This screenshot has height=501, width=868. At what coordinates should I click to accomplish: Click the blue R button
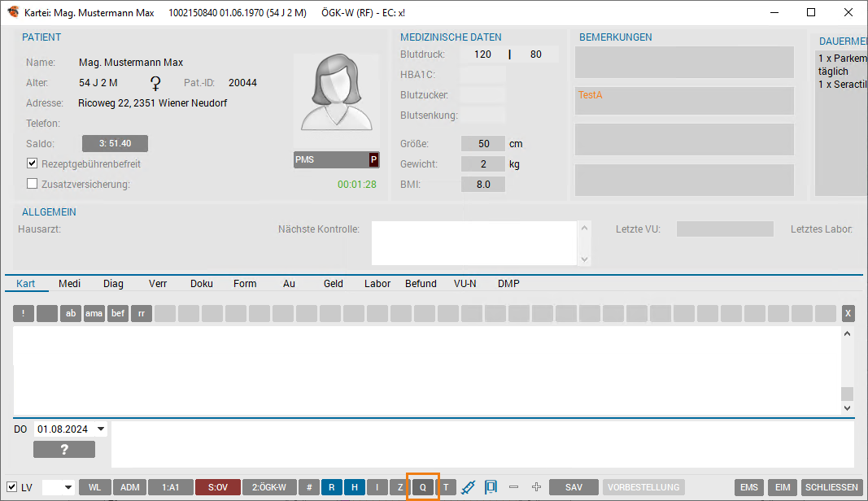(x=332, y=487)
